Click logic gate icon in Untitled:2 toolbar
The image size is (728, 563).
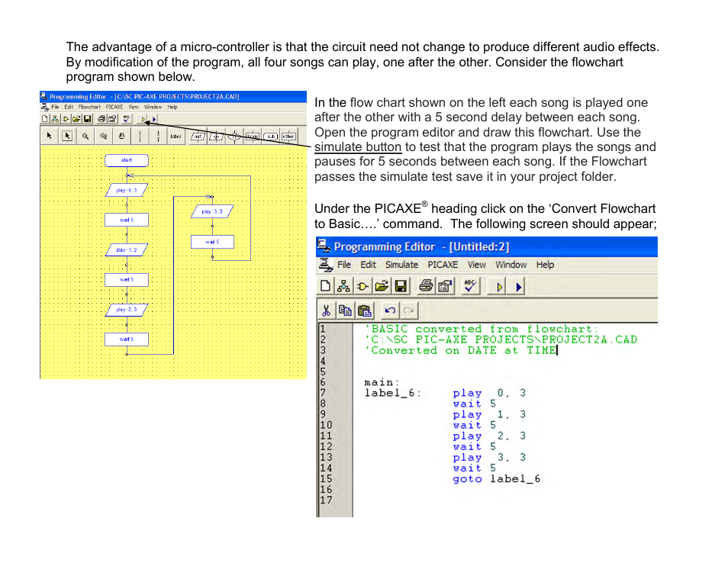(x=362, y=286)
